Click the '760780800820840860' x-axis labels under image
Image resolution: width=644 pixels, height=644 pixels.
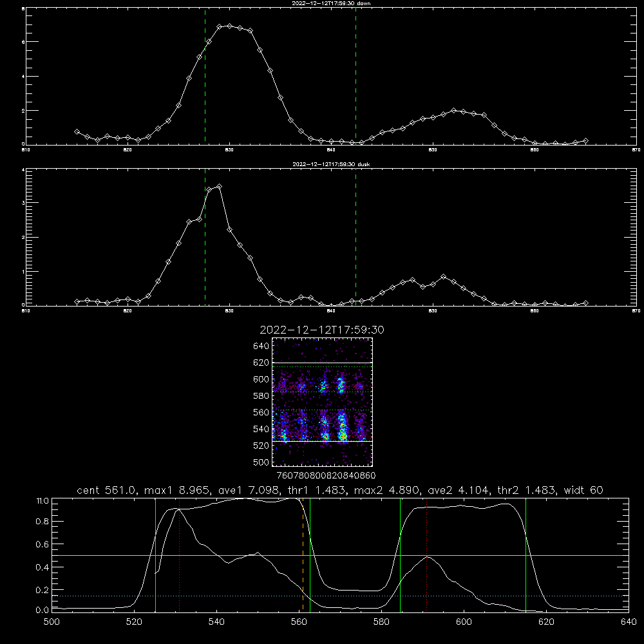[x=326, y=476]
